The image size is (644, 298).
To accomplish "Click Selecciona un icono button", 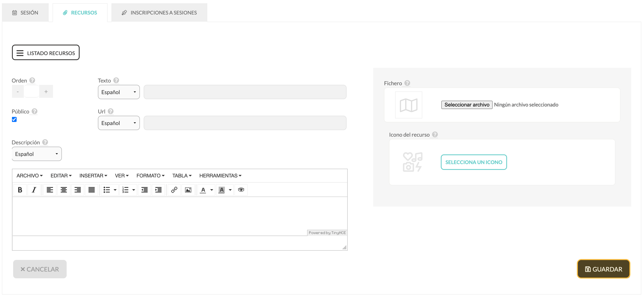I will [474, 162].
